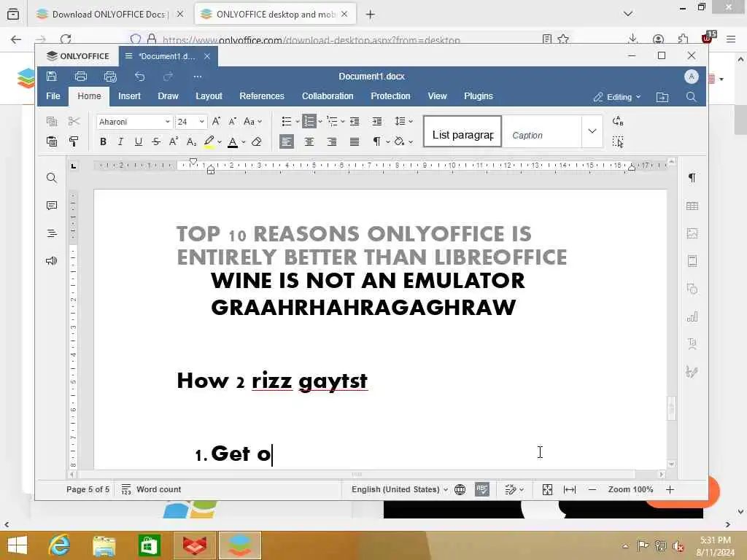Switch to the Collaboration tab
Viewport: 747px width, 560px height.
click(328, 96)
